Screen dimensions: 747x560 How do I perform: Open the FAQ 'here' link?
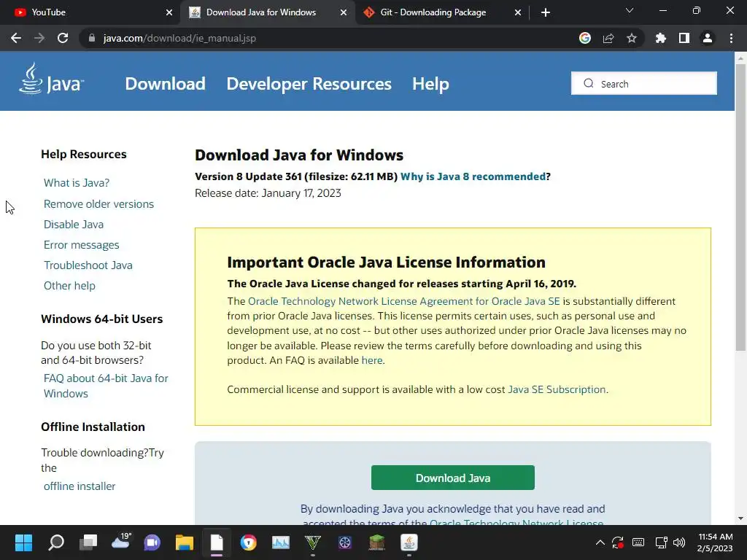click(x=372, y=360)
